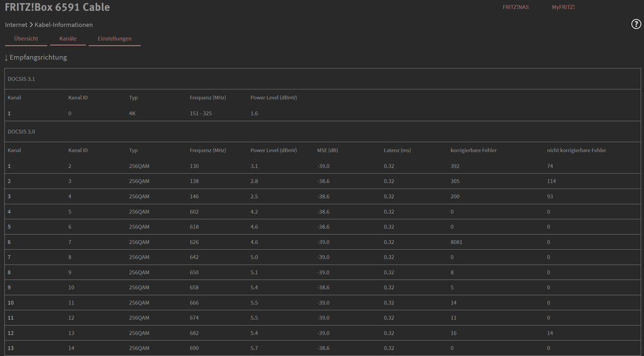The height and width of the screenshot is (356, 644).
Task: Select frequency 642 cell
Action: pyautogui.click(x=194, y=257)
